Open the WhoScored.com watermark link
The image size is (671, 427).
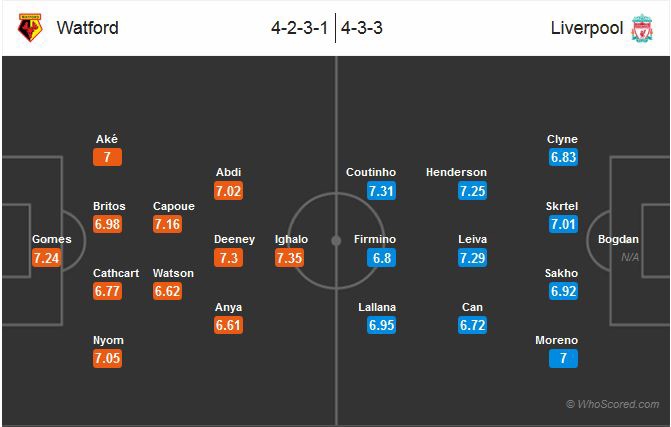point(612,405)
